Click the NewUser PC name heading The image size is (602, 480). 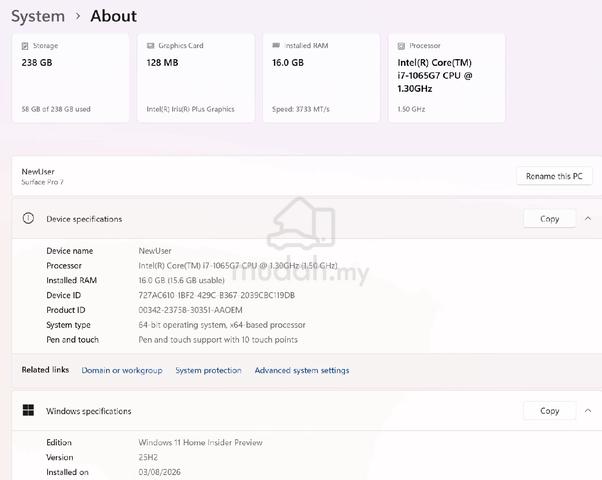coord(38,171)
